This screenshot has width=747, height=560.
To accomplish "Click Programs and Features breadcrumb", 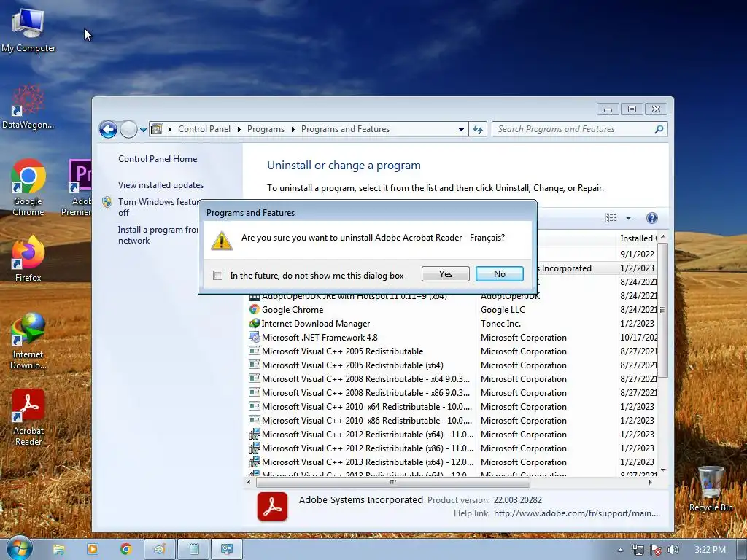I will coord(345,129).
